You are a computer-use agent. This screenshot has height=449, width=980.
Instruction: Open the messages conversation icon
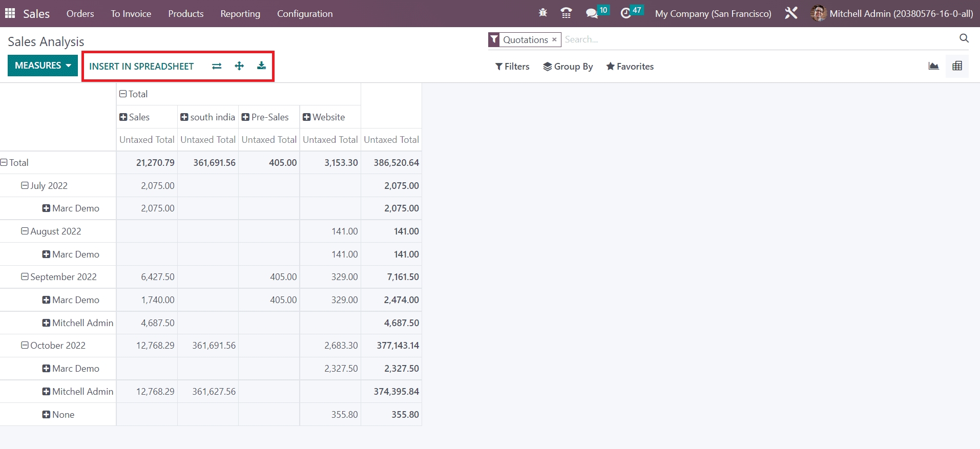tap(592, 13)
